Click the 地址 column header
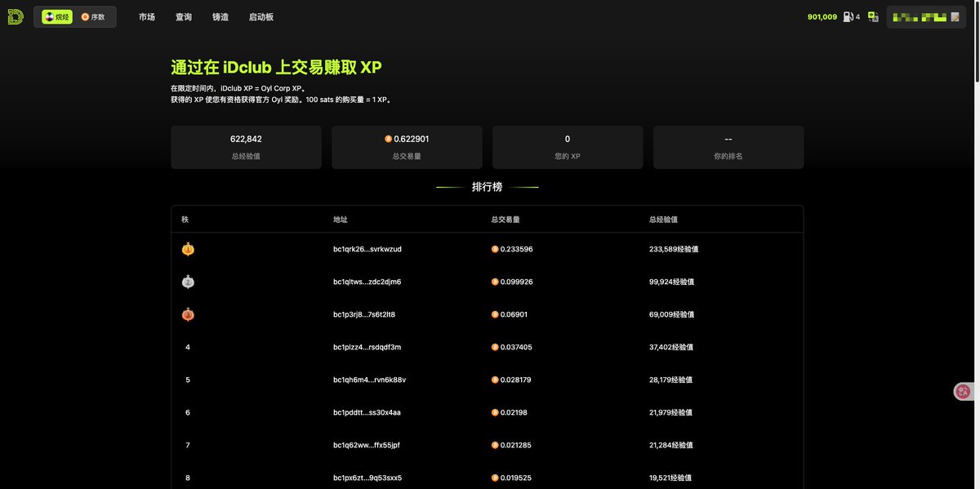 [341, 220]
